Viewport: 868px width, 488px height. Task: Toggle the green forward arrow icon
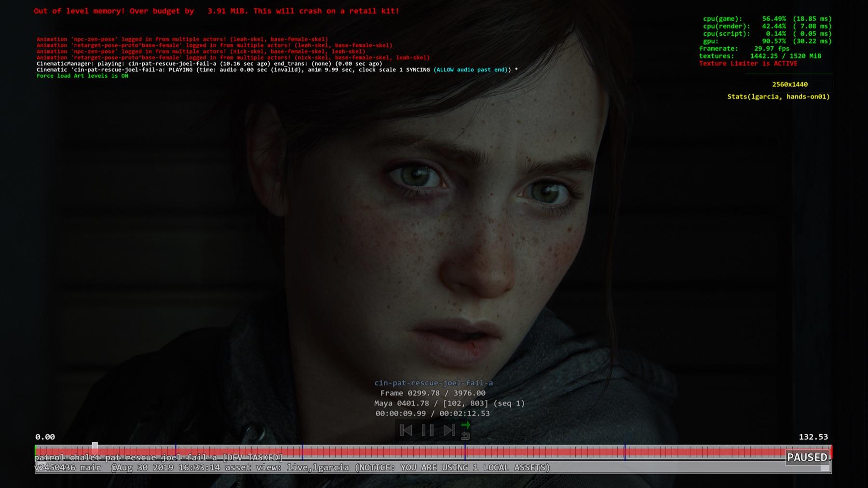pos(465,425)
